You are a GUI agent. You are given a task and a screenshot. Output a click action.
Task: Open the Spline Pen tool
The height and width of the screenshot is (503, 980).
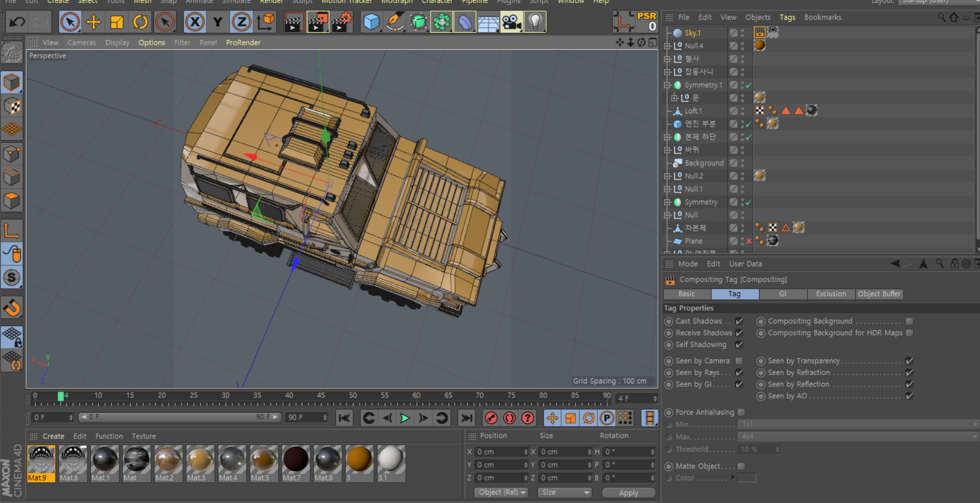coord(395,22)
